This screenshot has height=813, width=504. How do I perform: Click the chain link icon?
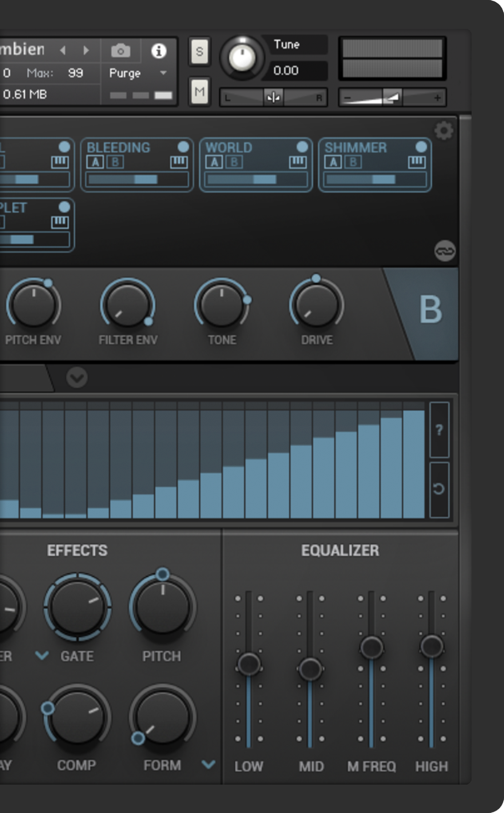(x=444, y=251)
